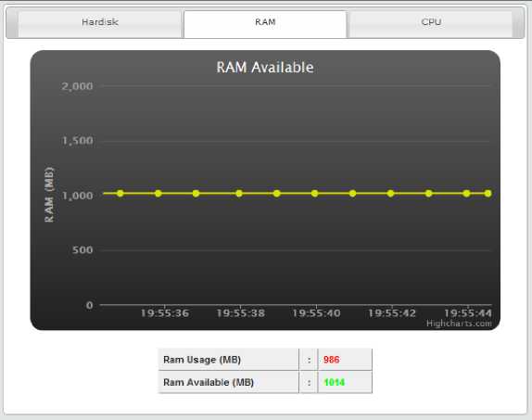Screen dimensions: 532x420
Task: Click the data point above 19:55:42
Action: [390, 193]
